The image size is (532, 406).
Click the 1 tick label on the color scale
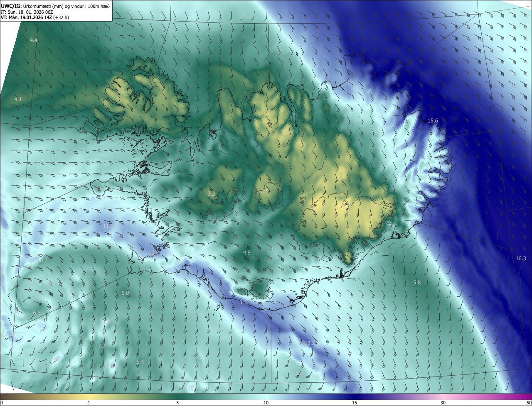[x=89, y=403]
